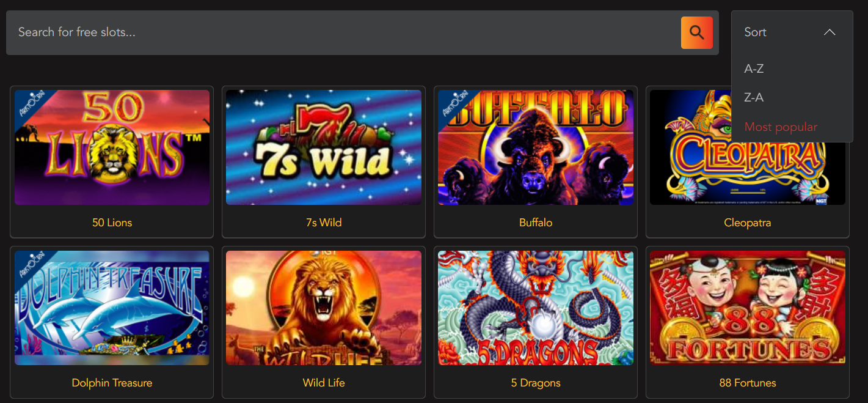Open the 7s Wild game image
Viewport: 868px width, 403px height.
point(324,147)
